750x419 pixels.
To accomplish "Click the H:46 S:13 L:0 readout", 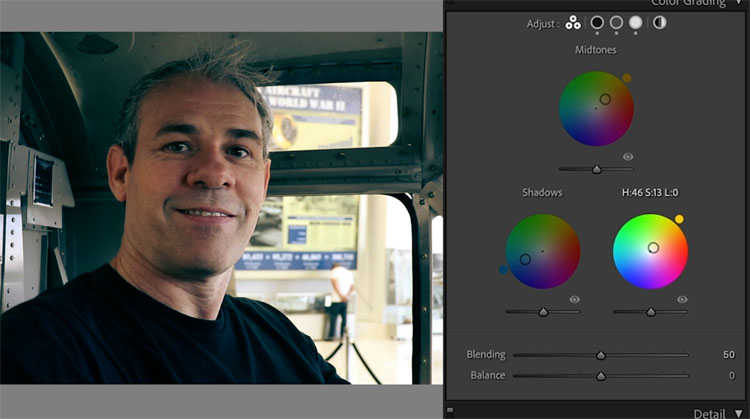I will pyautogui.click(x=650, y=193).
